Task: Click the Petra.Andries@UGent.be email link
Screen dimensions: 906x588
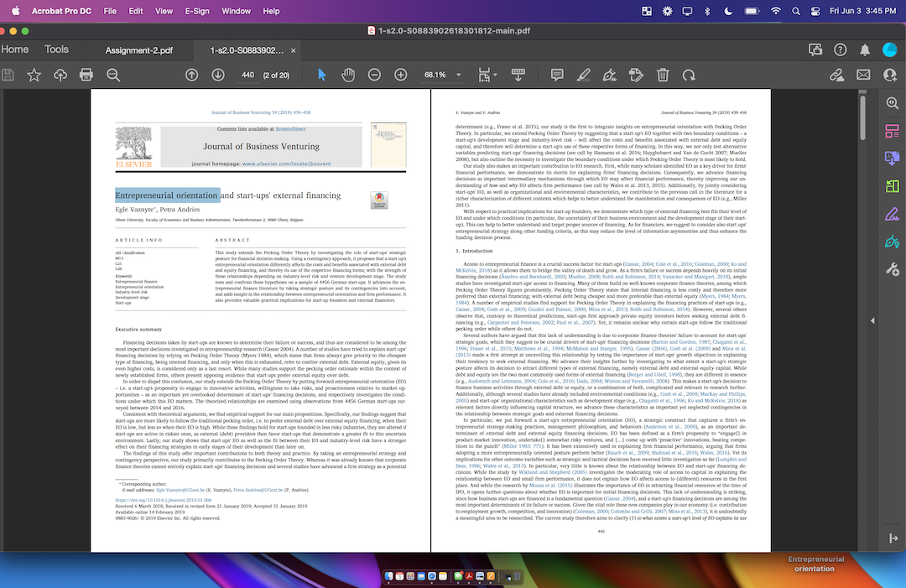Action: coord(258,490)
